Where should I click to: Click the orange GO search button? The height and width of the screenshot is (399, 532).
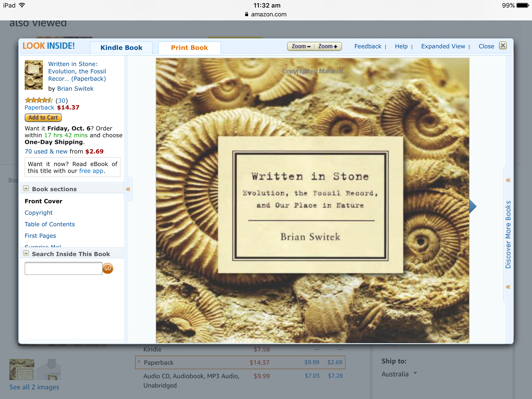108,268
